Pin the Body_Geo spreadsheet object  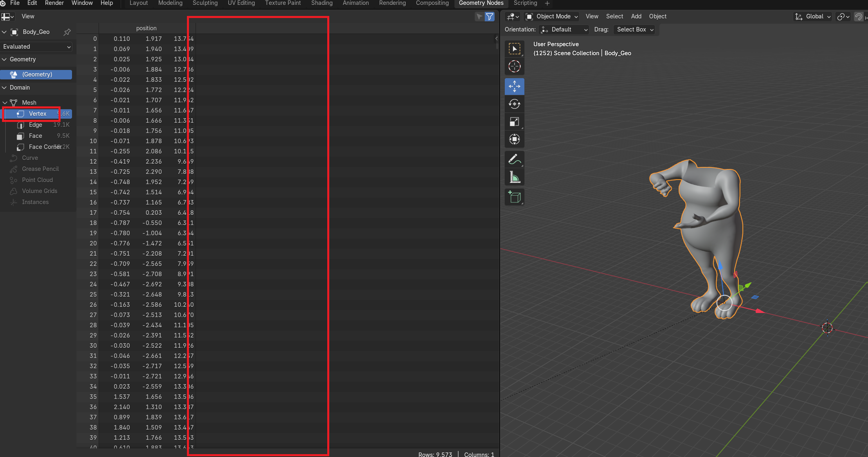coord(67,32)
